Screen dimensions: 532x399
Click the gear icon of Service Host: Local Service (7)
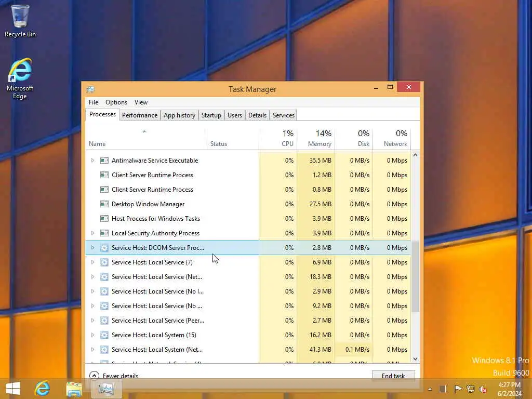click(x=104, y=262)
